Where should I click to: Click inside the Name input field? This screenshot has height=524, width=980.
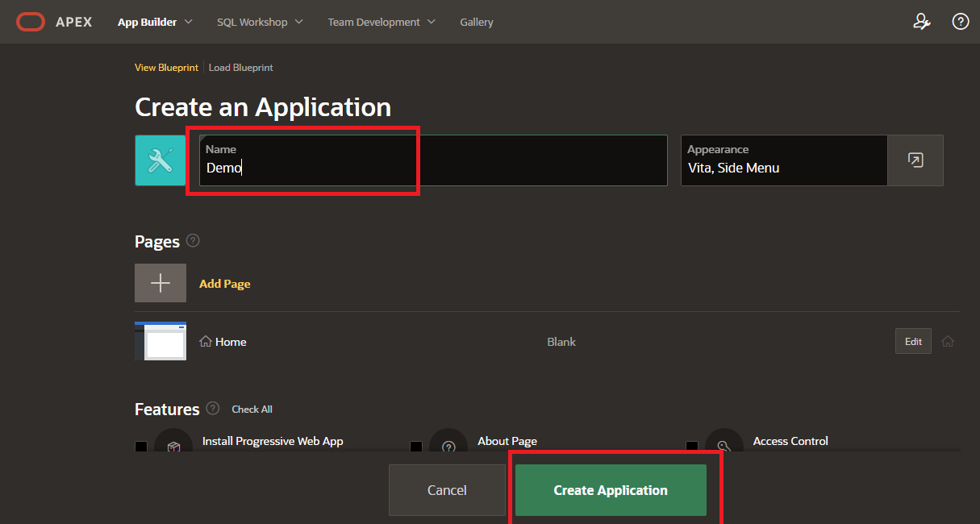[x=307, y=168]
